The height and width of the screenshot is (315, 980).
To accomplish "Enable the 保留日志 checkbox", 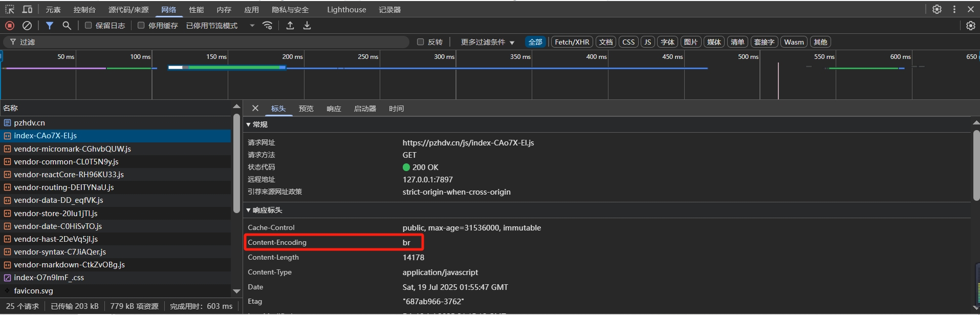I will (89, 26).
